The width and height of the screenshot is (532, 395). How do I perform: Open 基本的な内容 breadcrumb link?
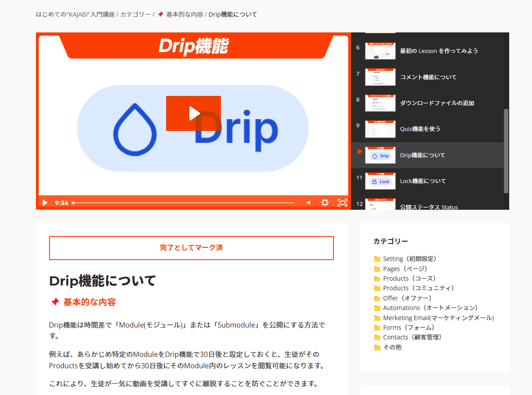[x=184, y=14]
